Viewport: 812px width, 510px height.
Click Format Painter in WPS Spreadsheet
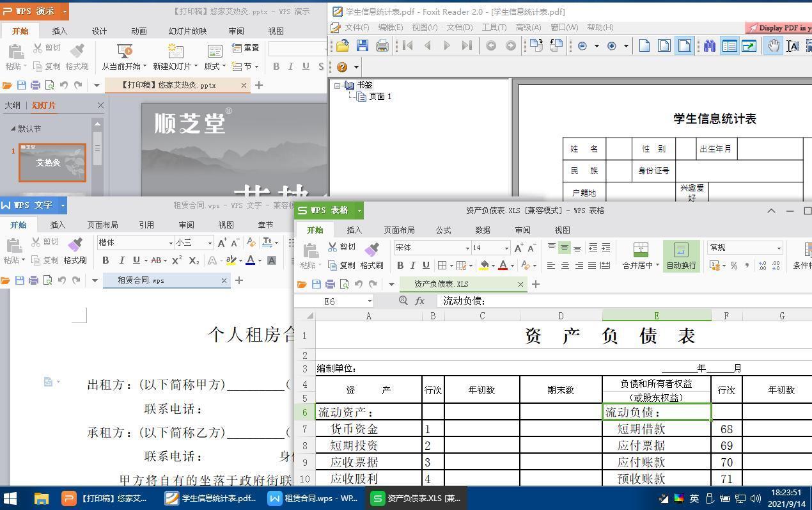pyautogui.click(x=371, y=254)
